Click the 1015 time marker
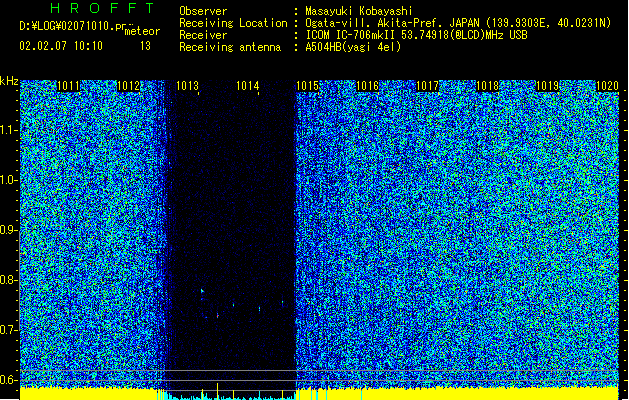Screen dimensions: 629x400 [x=307, y=86]
